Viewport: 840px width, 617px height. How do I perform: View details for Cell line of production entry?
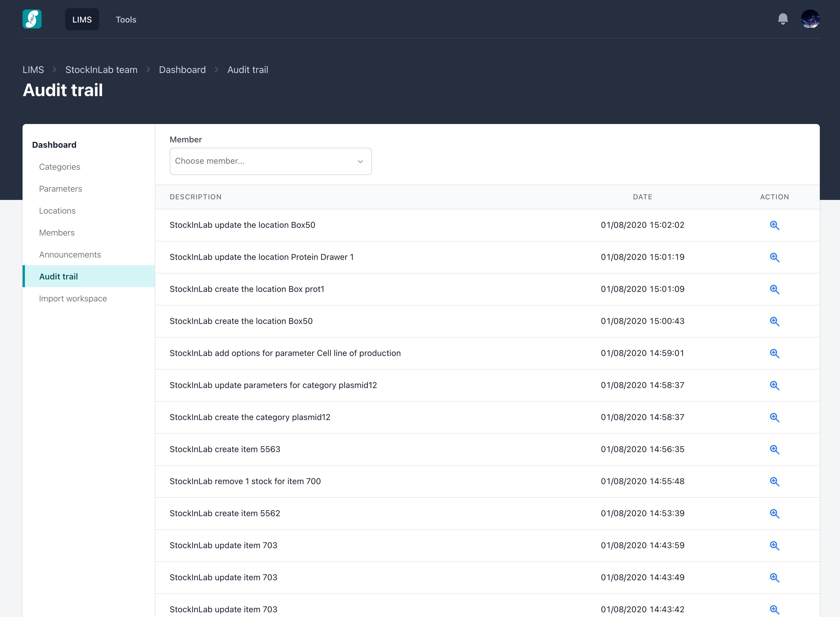coord(774,353)
